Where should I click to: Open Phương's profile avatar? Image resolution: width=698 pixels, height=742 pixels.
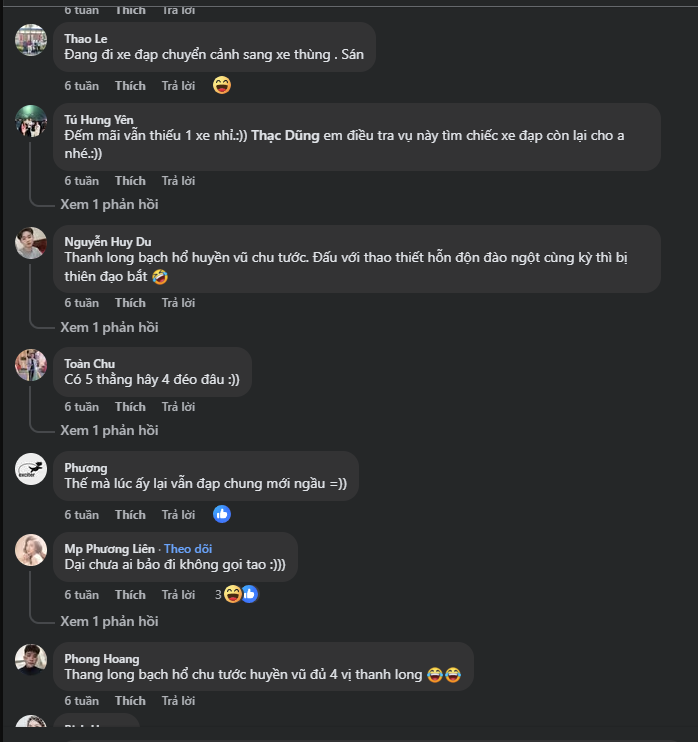(x=31, y=468)
